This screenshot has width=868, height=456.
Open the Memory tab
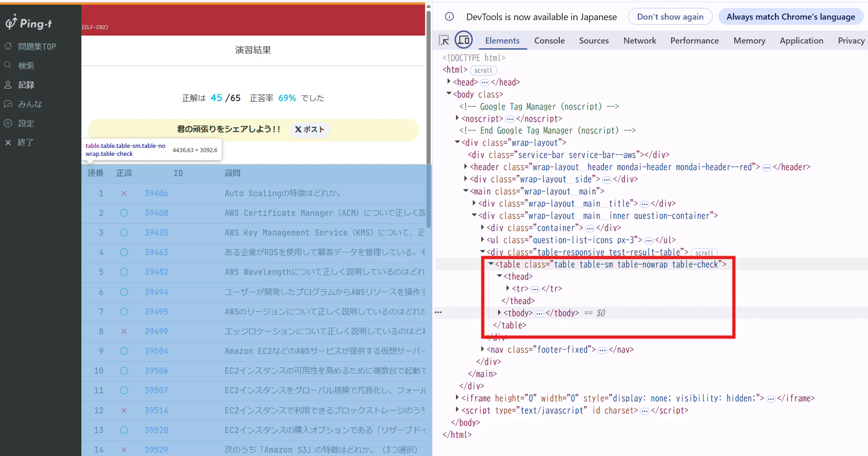point(749,41)
